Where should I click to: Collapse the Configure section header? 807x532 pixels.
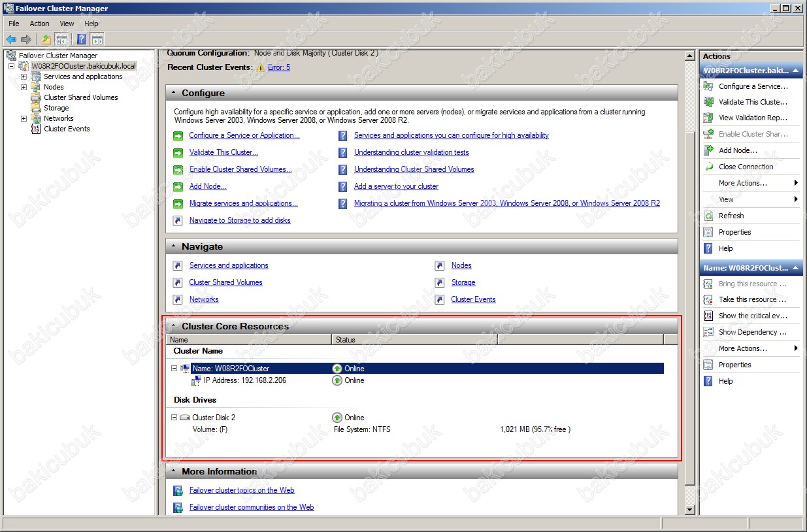tap(173, 93)
